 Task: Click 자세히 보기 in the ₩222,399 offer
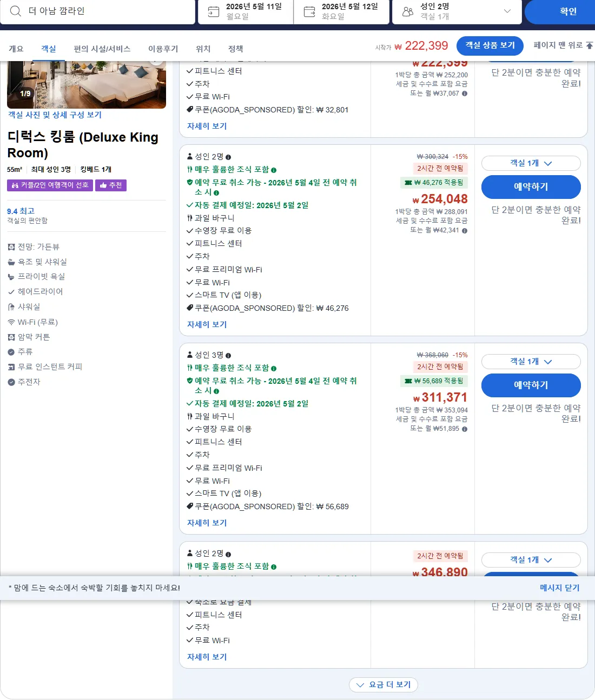pyautogui.click(x=207, y=126)
